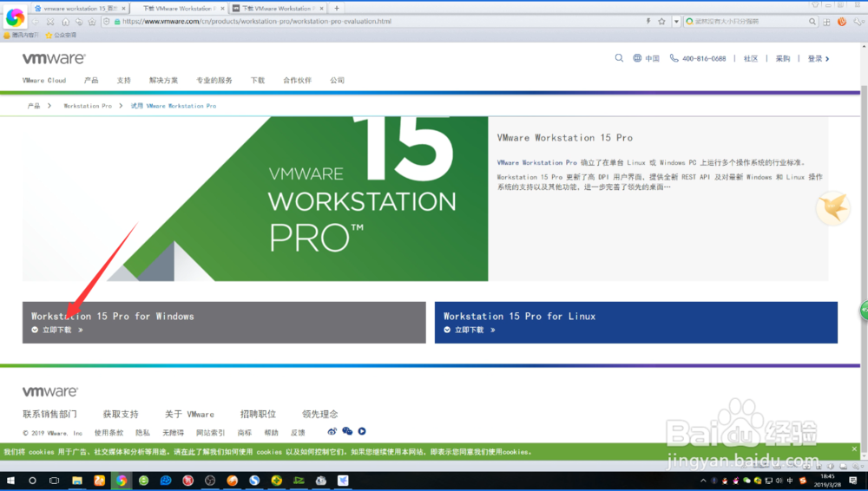
Task: Click the Workstation Pro breadcrumb
Action: pyautogui.click(x=88, y=106)
